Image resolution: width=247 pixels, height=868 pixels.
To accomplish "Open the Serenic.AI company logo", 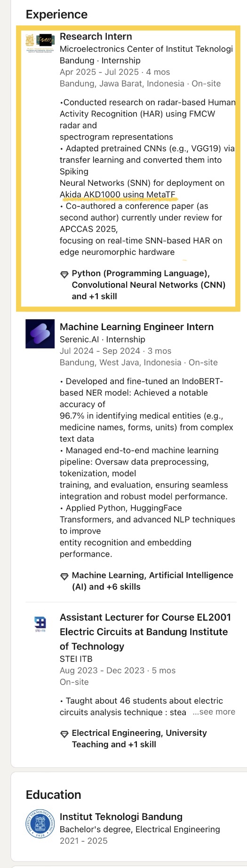I will click(x=40, y=334).
